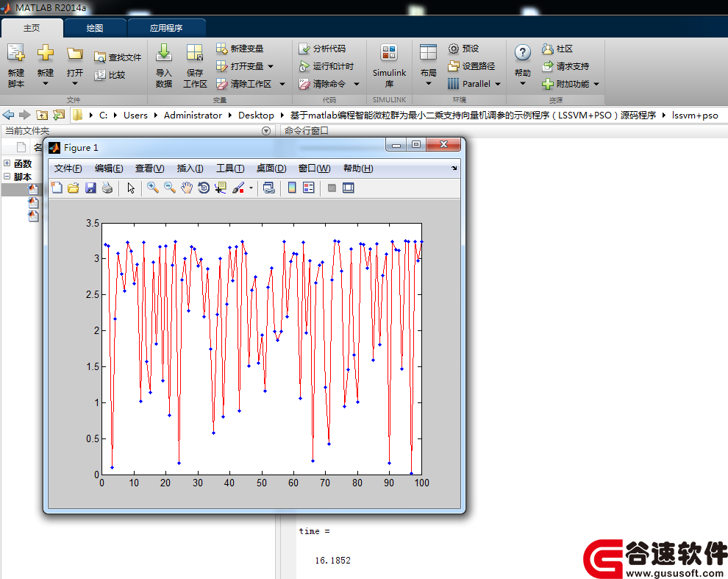The width and height of the screenshot is (728, 579).
Task: Expand the Parallel dropdown
Action: click(x=498, y=84)
